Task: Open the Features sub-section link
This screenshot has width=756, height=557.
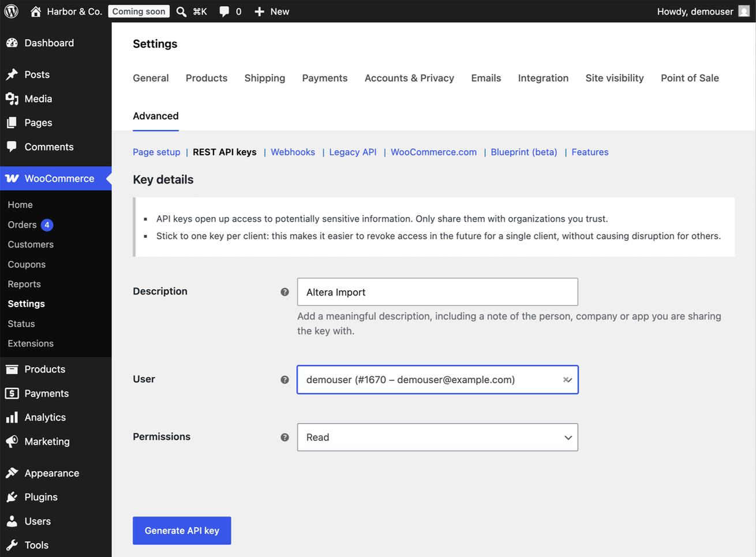Action: pos(590,152)
